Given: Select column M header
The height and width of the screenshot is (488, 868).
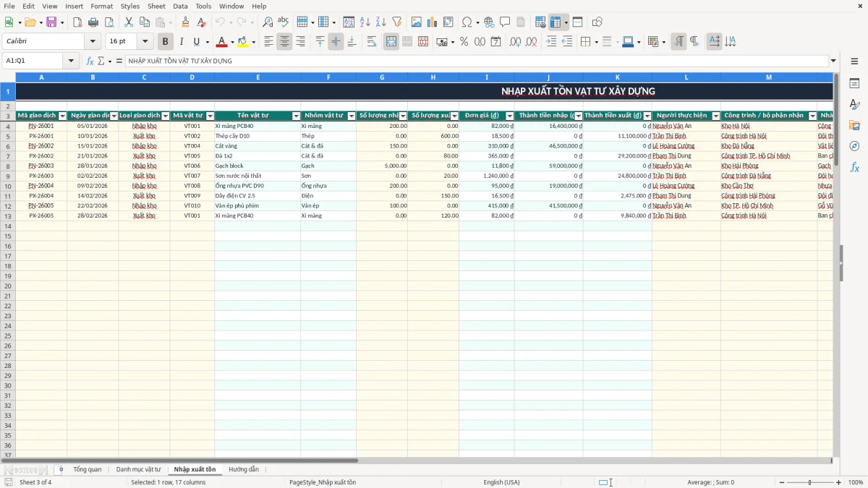Looking at the screenshot, I should pyautogui.click(x=769, y=77).
